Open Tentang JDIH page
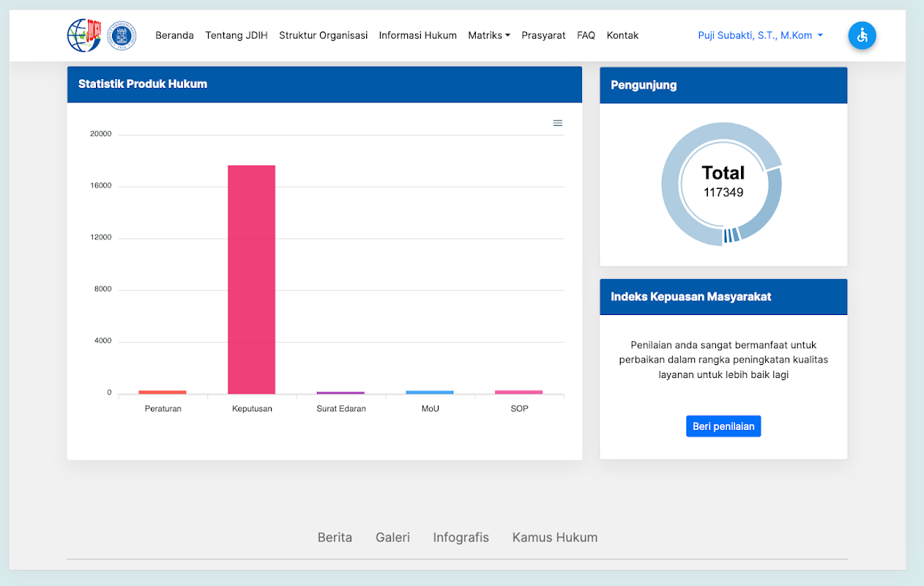Image resolution: width=924 pixels, height=586 pixels. (236, 35)
